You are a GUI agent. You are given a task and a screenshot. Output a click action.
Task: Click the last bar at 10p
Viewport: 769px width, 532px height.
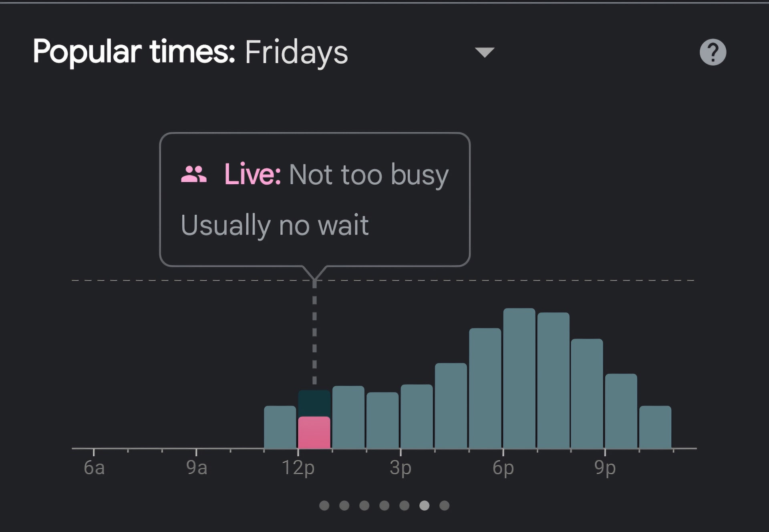click(655, 427)
